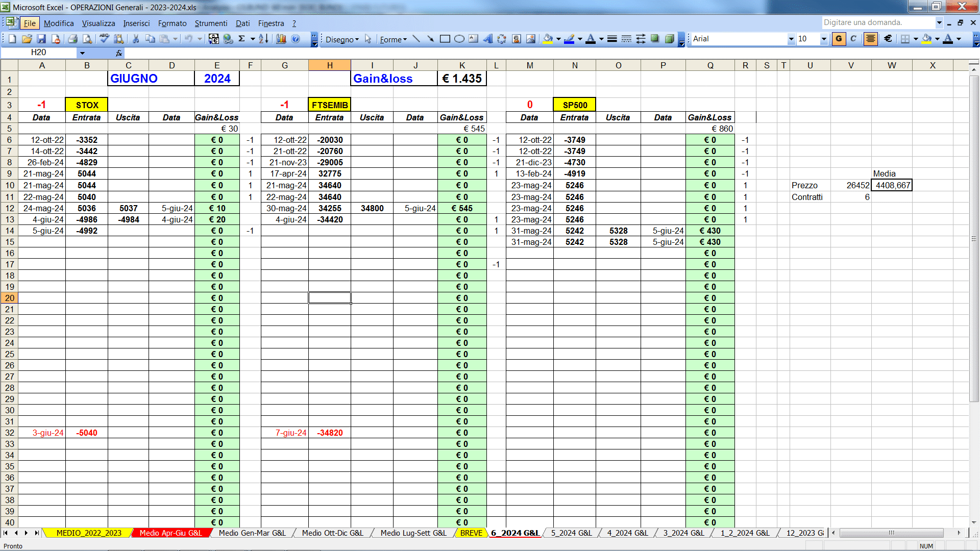This screenshot has height=551, width=980.
Task: Apply AutoSum with the sigma icon
Action: coord(242,39)
